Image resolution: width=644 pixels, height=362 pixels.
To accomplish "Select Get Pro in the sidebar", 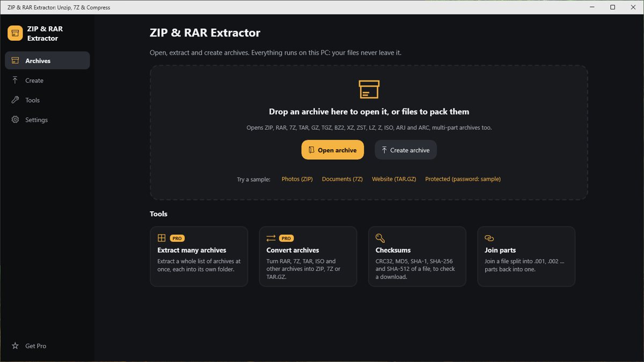I will tap(47, 346).
